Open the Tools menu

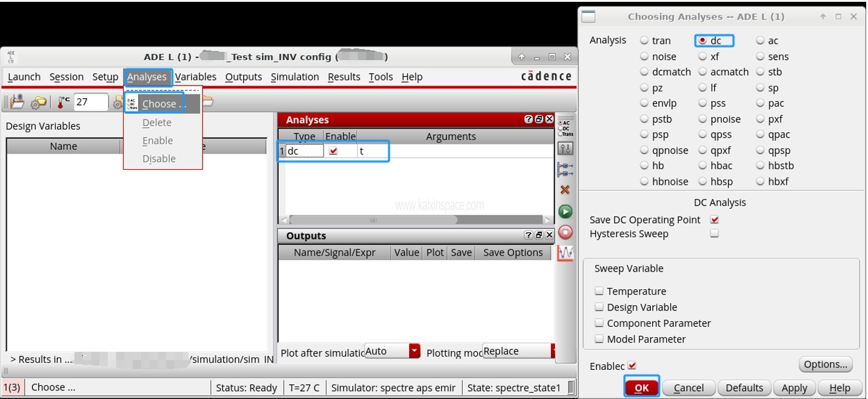381,77
